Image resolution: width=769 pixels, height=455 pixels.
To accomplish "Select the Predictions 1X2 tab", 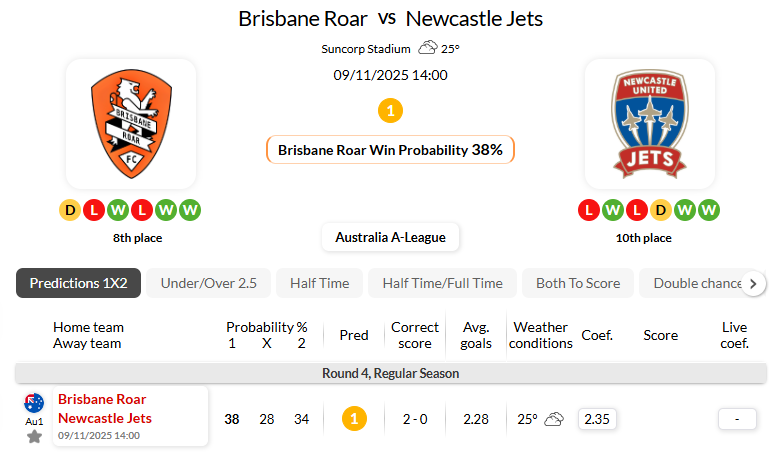I will pos(78,283).
